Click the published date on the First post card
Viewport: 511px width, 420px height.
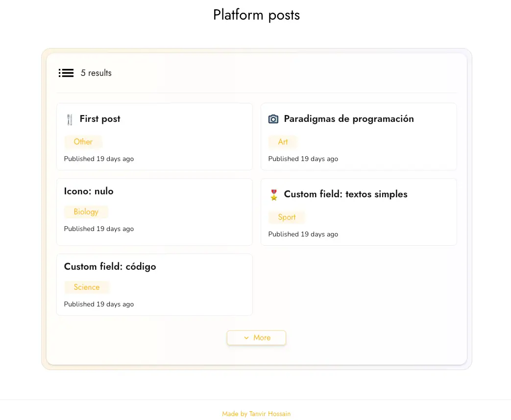[99, 159]
